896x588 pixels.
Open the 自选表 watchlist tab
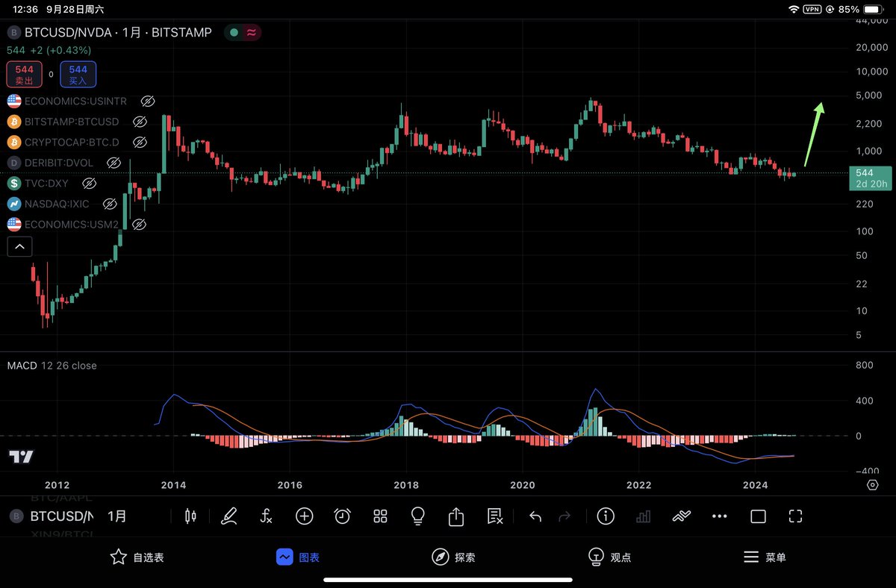tap(137, 557)
